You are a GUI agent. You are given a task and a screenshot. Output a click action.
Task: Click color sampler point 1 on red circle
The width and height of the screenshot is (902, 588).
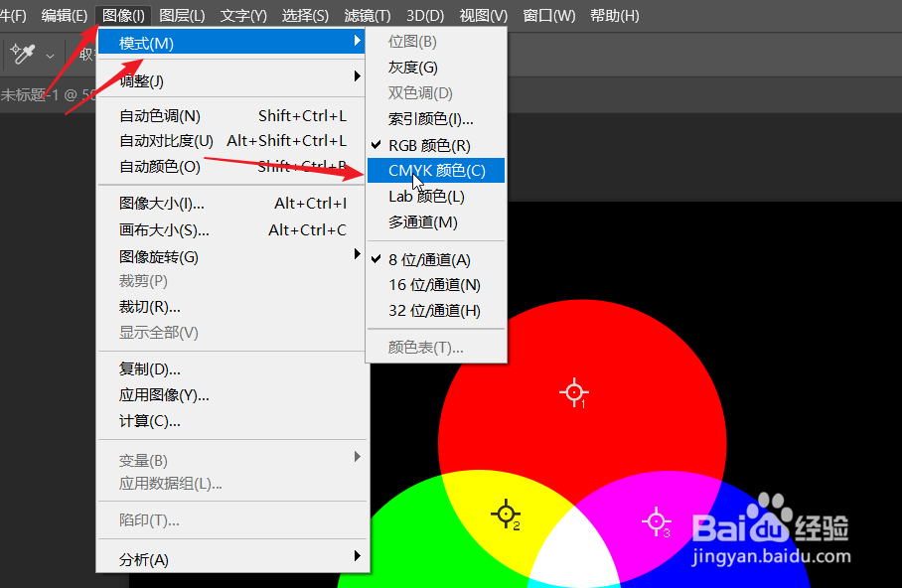click(574, 393)
